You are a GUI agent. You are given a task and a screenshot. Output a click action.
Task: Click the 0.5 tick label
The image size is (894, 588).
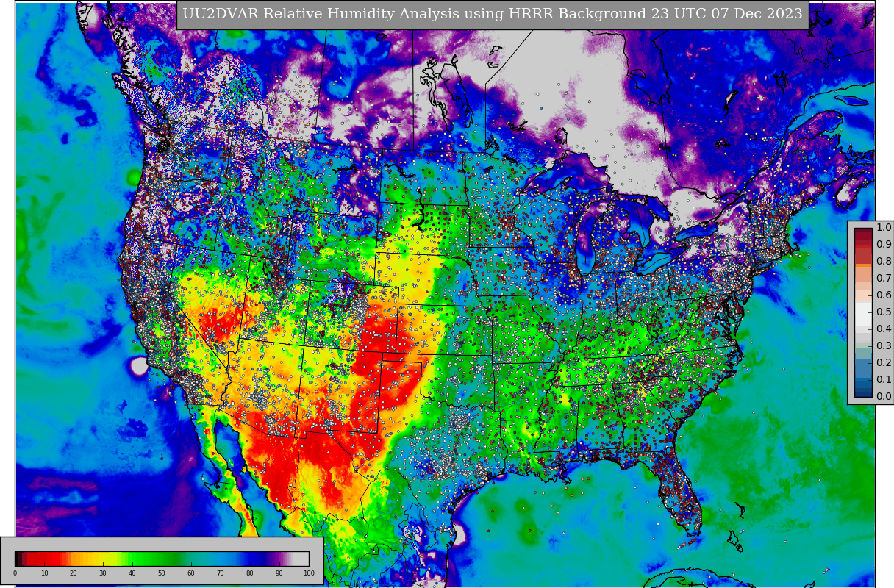(884, 312)
